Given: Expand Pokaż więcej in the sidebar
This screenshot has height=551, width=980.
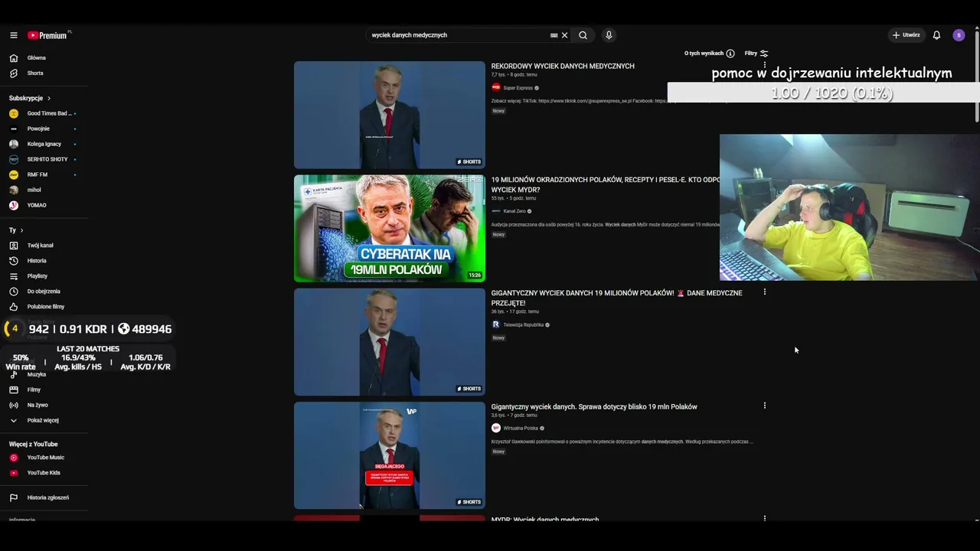Looking at the screenshot, I should click(x=44, y=420).
